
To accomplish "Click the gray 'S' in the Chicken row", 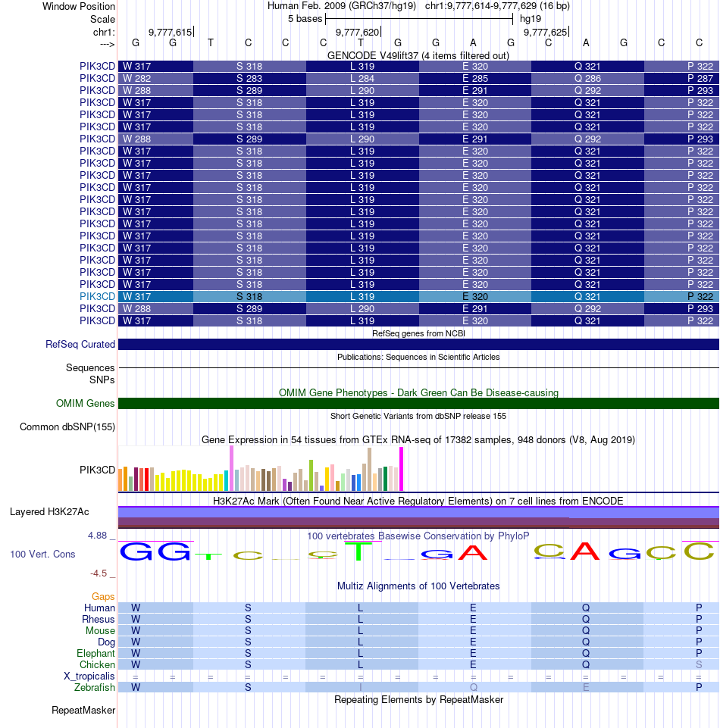I will click(x=699, y=665).
